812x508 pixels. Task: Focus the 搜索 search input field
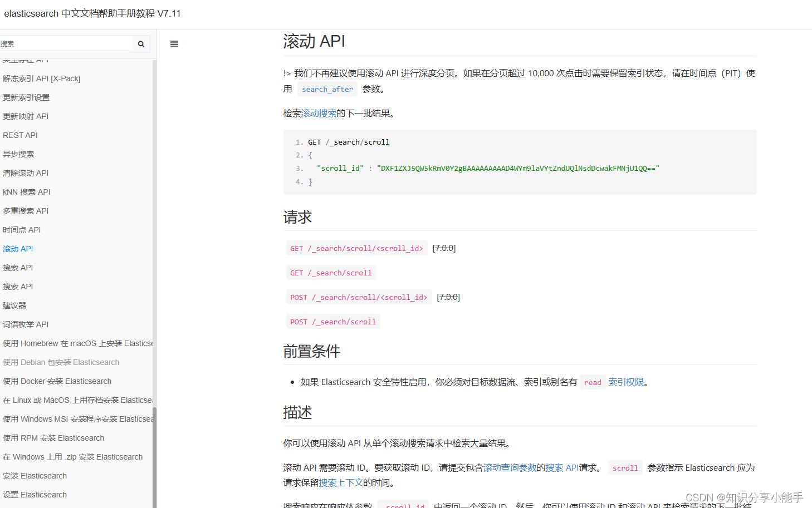(x=67, y=44)
